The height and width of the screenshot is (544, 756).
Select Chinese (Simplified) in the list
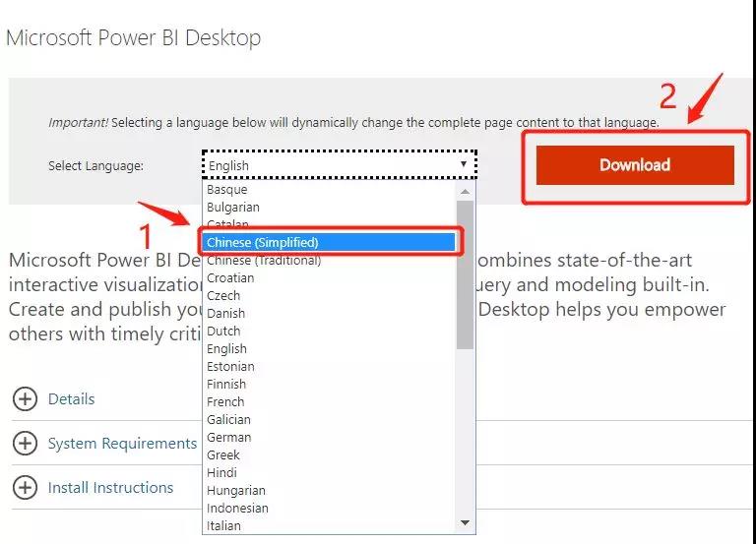point(330,242)
